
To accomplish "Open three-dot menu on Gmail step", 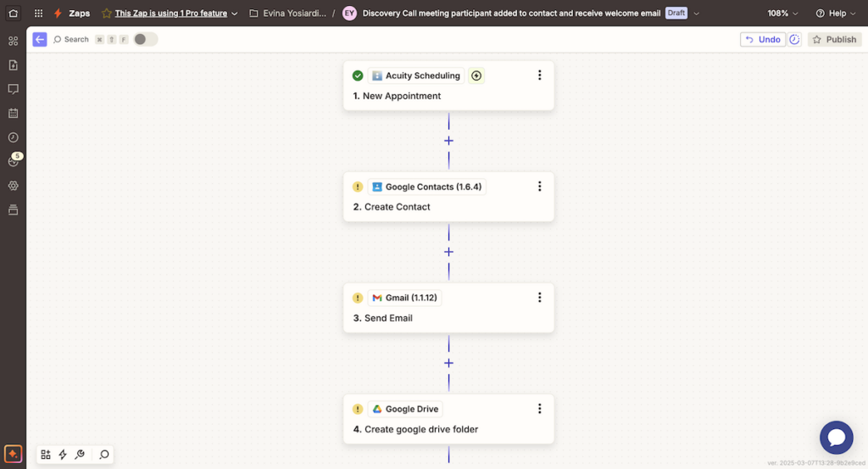I will click(x=540, y=298).
